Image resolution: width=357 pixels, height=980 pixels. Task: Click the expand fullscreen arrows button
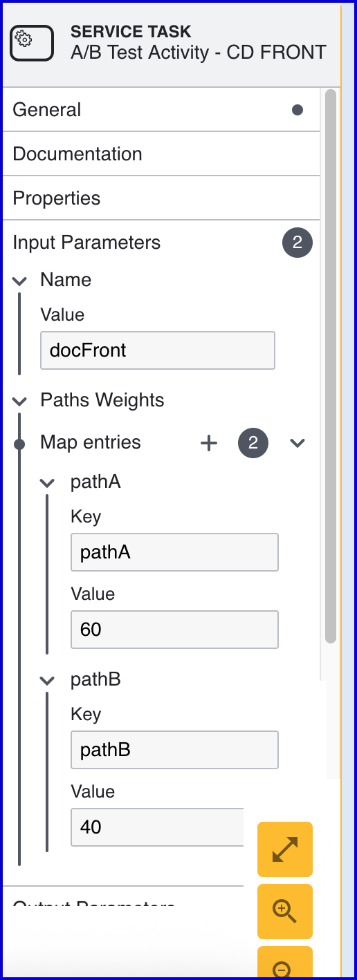pos(285,849)
